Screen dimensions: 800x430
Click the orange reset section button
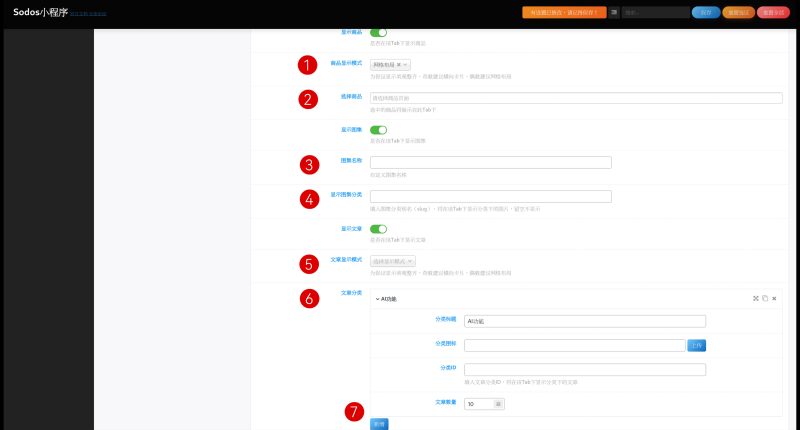[737, 13]
